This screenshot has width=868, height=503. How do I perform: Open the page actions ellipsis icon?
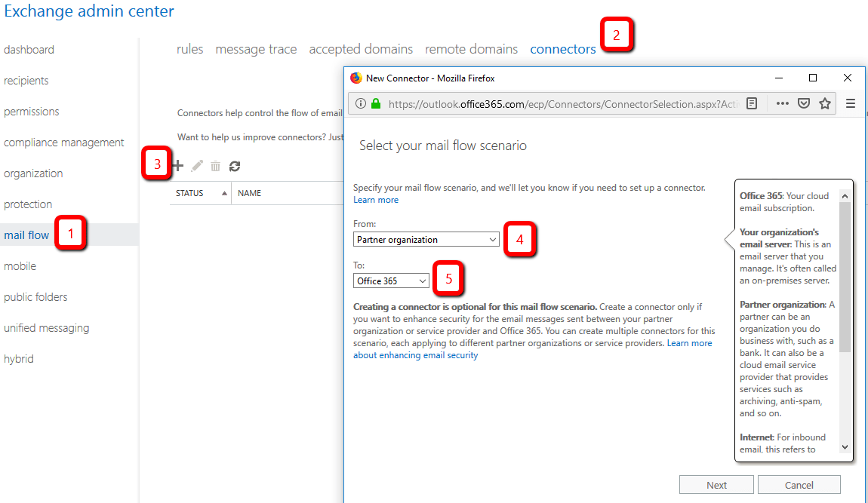click(781, 104)
